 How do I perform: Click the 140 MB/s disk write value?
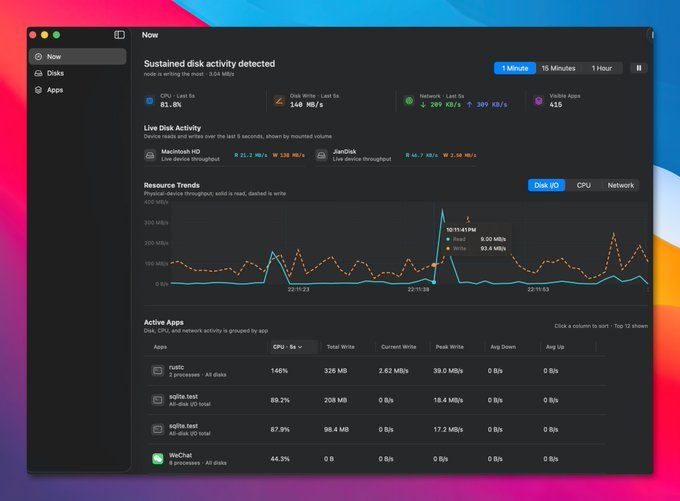[306, 105]
